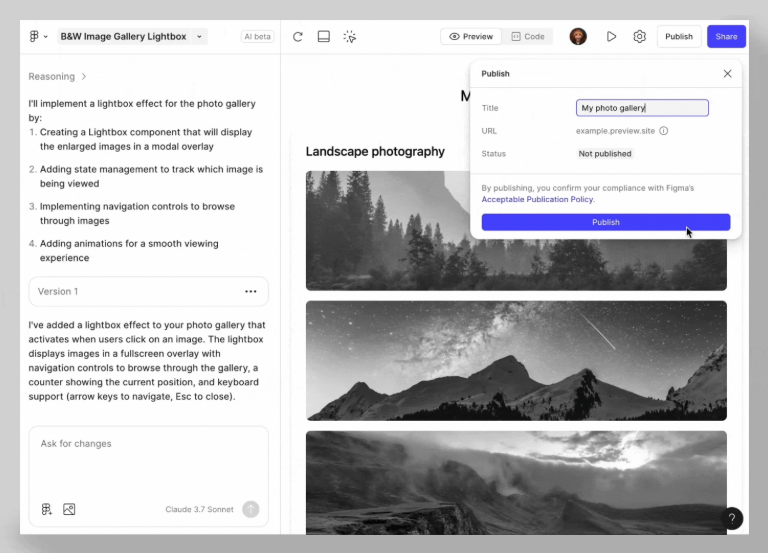
Task: Open the help question mark button
Action: (732, 518)
